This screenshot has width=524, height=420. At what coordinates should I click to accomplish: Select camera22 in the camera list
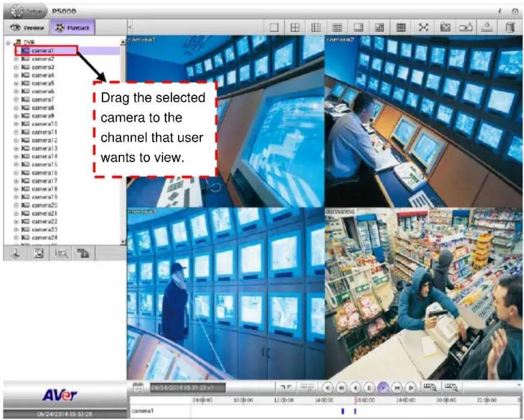coord(45,222)
